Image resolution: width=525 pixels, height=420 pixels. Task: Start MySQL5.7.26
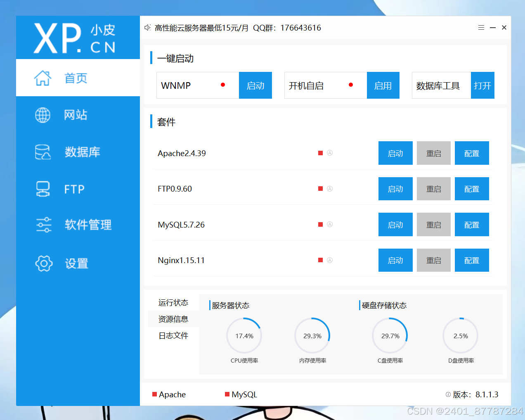pos(395,225)
